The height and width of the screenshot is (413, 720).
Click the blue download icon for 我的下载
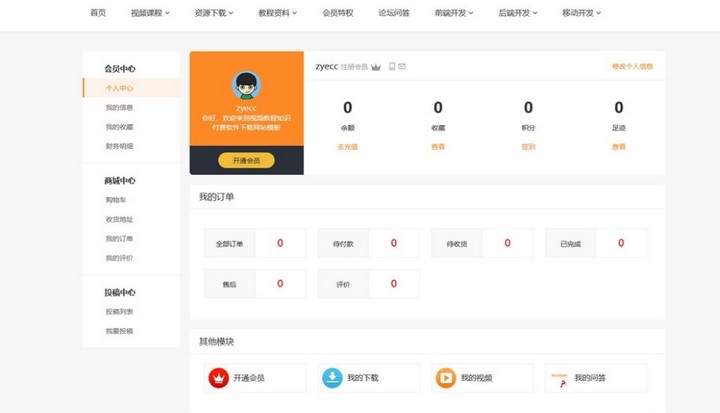pyautogui.click(x=332, y=378)
